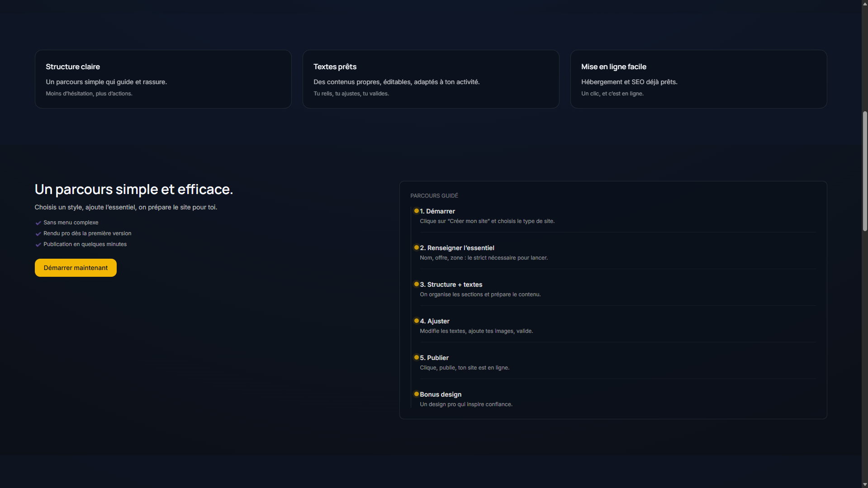
Task: Click the yellow dot beside 5. Publier
Action: 416,357
